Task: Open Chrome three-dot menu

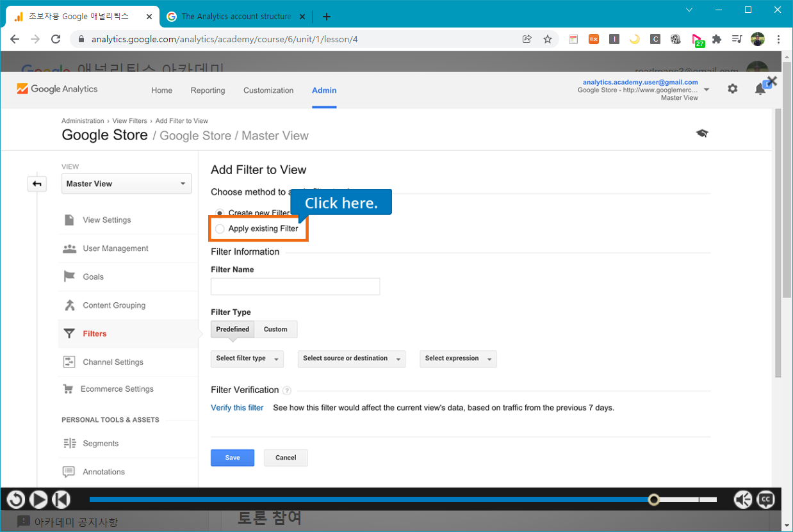Action: pos(778,39)
